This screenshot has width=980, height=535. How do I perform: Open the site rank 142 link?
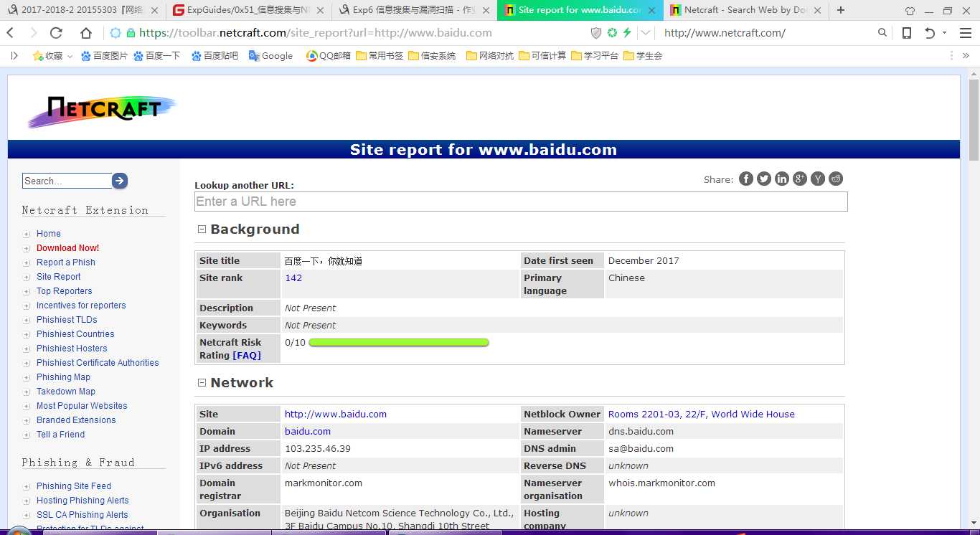coord(293,278)
